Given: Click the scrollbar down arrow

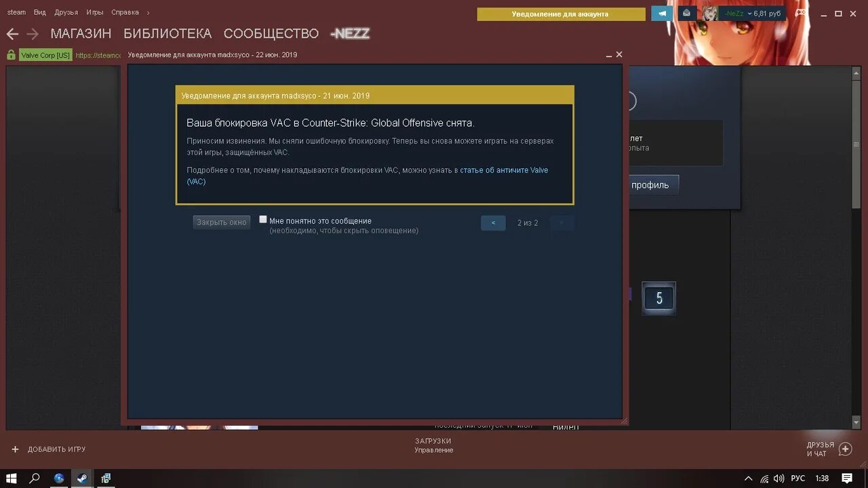Looking at the screenshot, I should coord(856,422).
